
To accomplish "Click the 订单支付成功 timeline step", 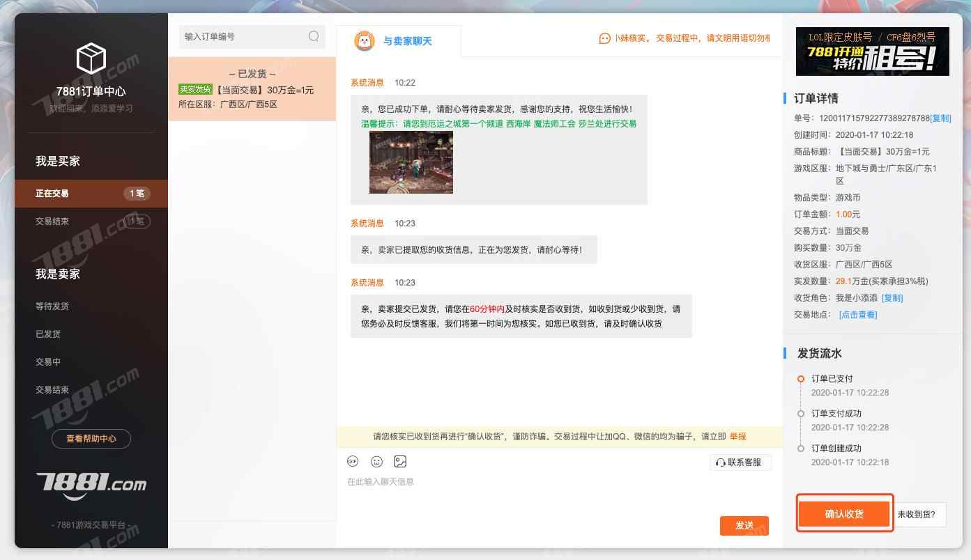I will (836, 414).
